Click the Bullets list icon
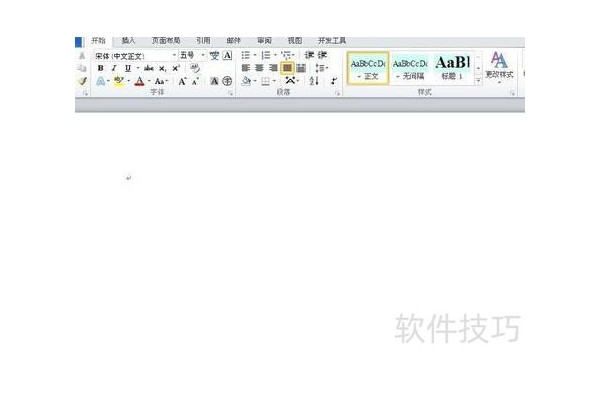This screenshot has height=400, width=600. 246,56
